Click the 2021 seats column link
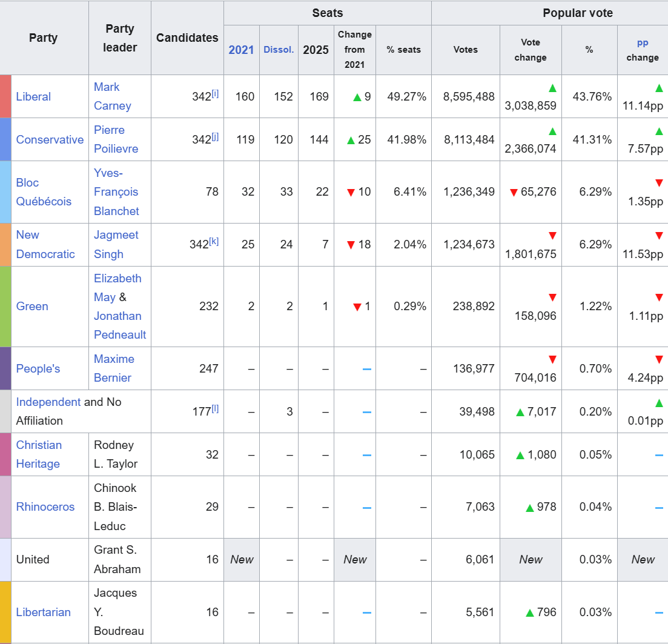 coord(241,50)
